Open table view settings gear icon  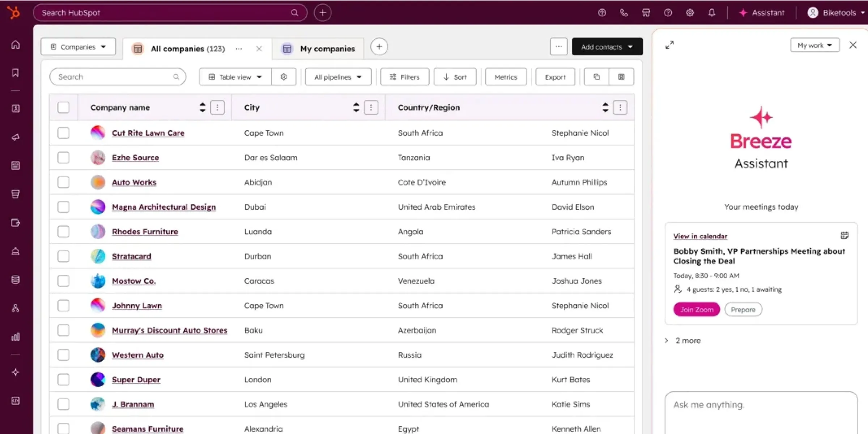click(x=284, y=77)
